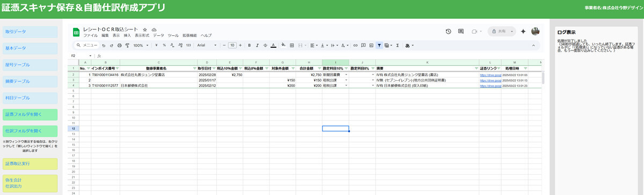Viewport: 644px width, 195px height.
Task: Run 証憑取込実行 button
Action: pos(30,163)
